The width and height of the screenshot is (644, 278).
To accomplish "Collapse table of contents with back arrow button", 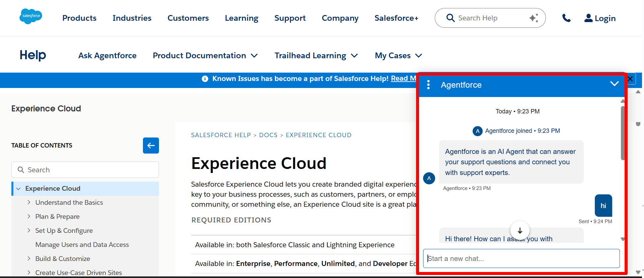I will (151, 146).
